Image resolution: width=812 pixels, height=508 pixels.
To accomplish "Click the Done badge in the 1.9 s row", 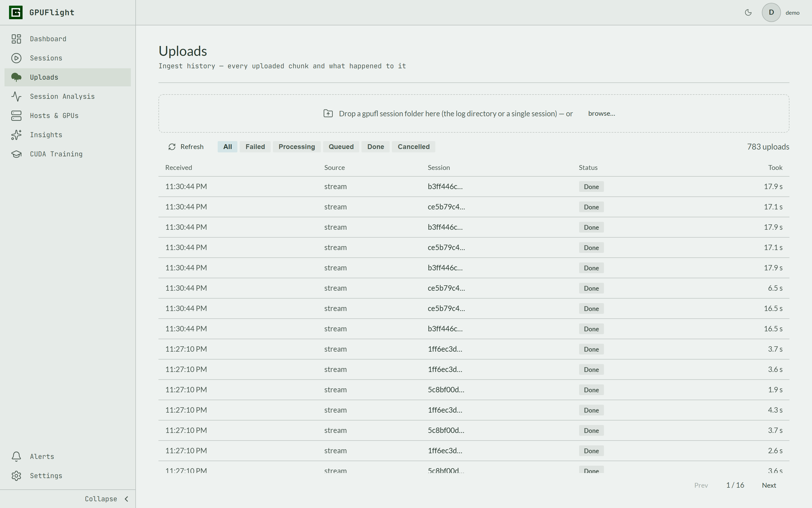I will point(591,390).
